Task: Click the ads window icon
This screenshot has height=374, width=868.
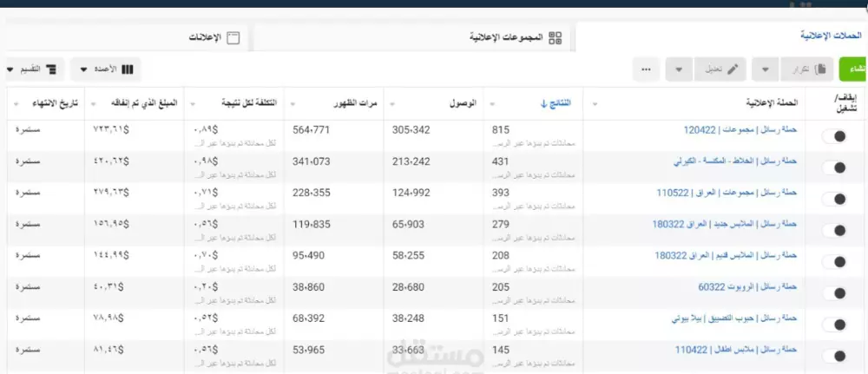Action: 233,37
